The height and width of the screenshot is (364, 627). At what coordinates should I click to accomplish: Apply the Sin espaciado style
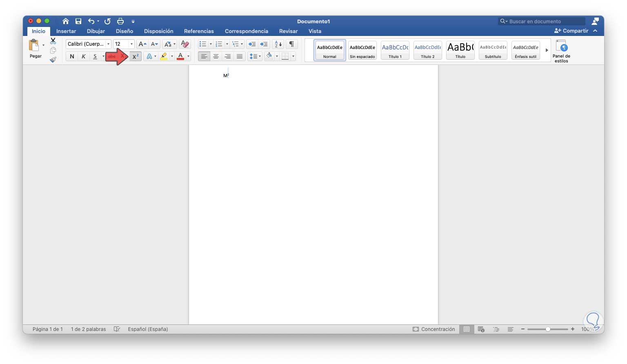click(362, 50)
